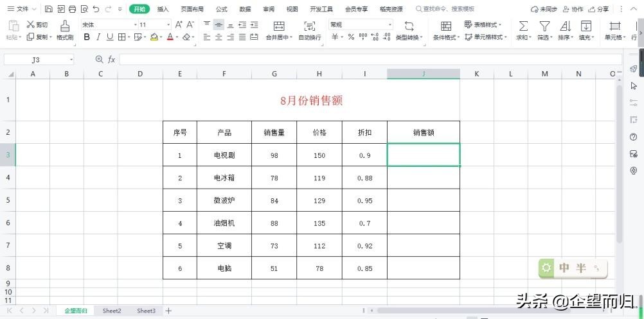Click the cell borders icon

click(121, 37)
